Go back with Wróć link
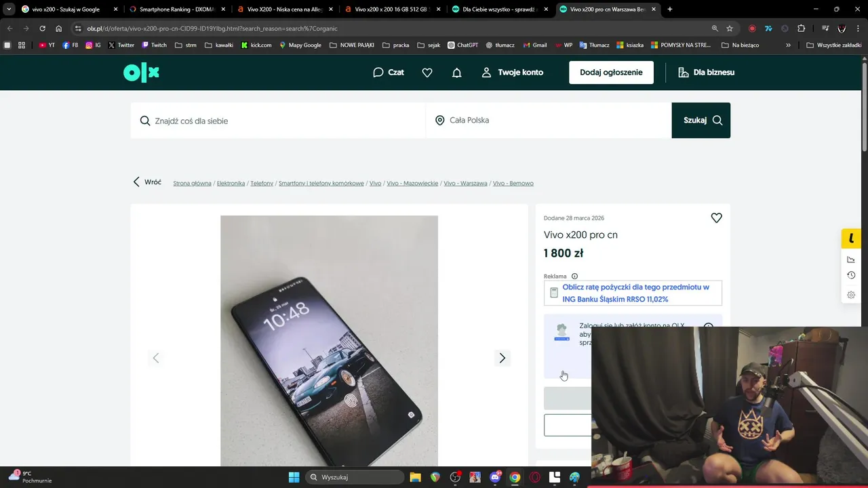The width and height of the screenshot is (868, 488). pyautogui.click(x=147, y=182)
